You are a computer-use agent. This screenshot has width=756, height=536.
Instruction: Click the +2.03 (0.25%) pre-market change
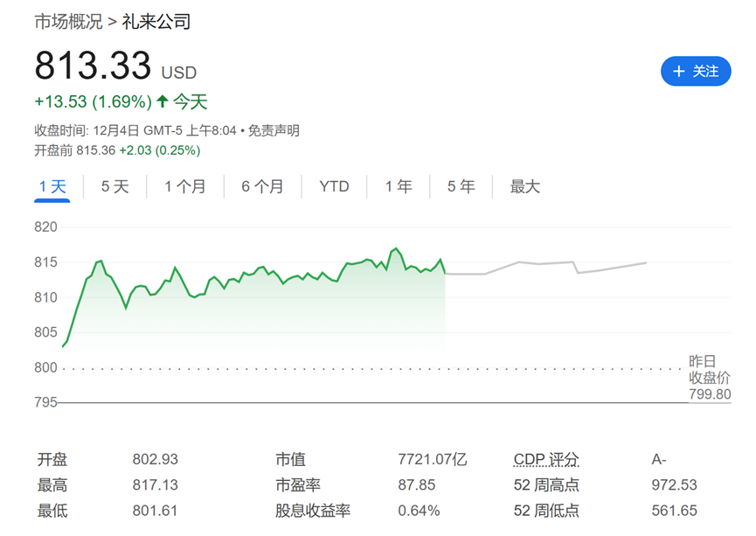pyautogui.click(x=160, y=150)
